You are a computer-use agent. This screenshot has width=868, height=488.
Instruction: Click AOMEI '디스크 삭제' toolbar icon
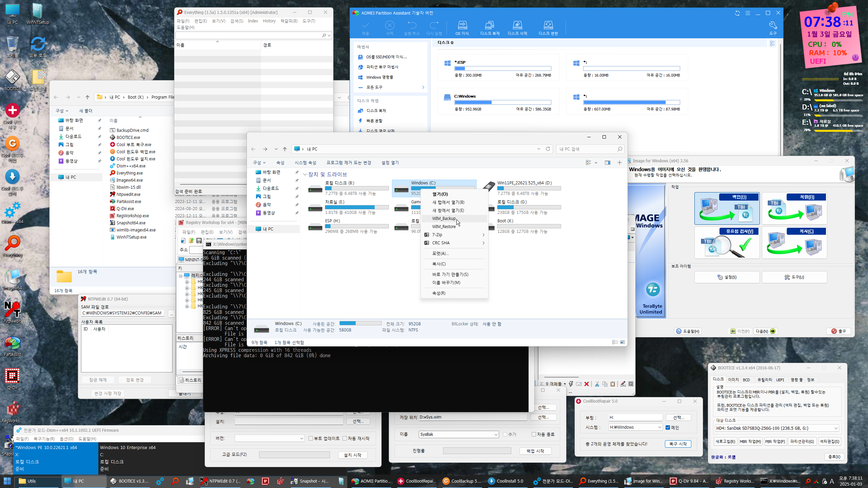tap(517, 28)
